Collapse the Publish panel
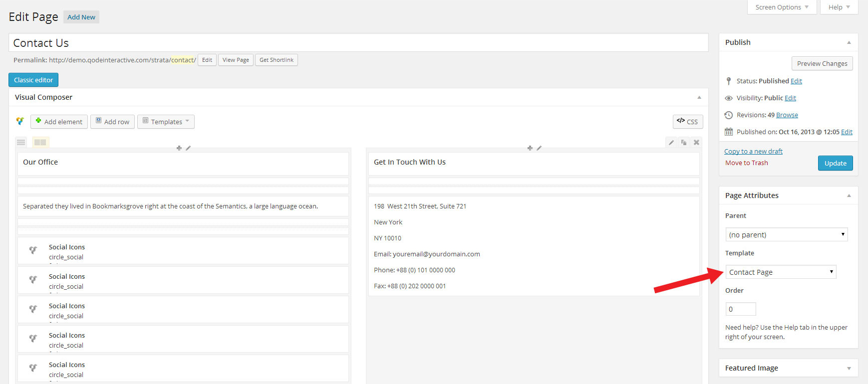This screenshot has width=868, height=384. (x=849, y=42)
